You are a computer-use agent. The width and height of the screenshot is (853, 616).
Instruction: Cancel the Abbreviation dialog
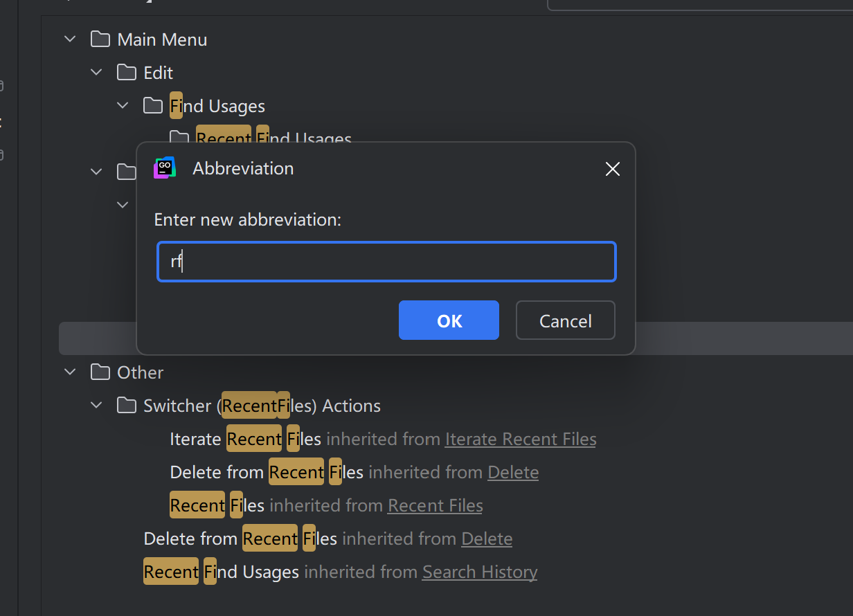click(x=566, y=320)
